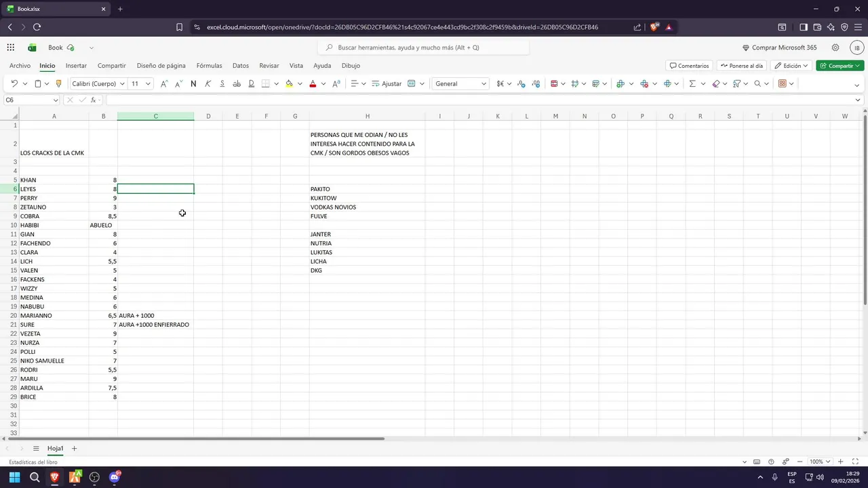Switch to the Fórmulas tab
This screenshot has height=488, width=868.
(209, 66)
